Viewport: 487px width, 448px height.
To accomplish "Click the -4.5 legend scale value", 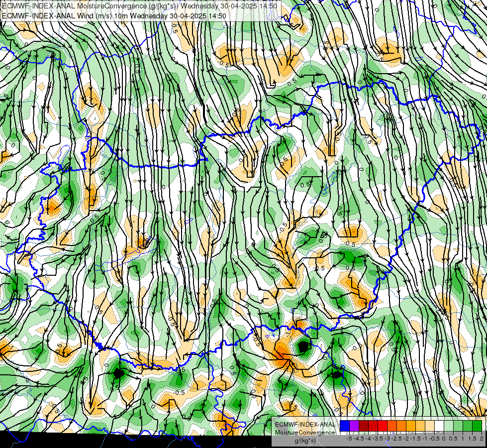I will tap(359, 439).
